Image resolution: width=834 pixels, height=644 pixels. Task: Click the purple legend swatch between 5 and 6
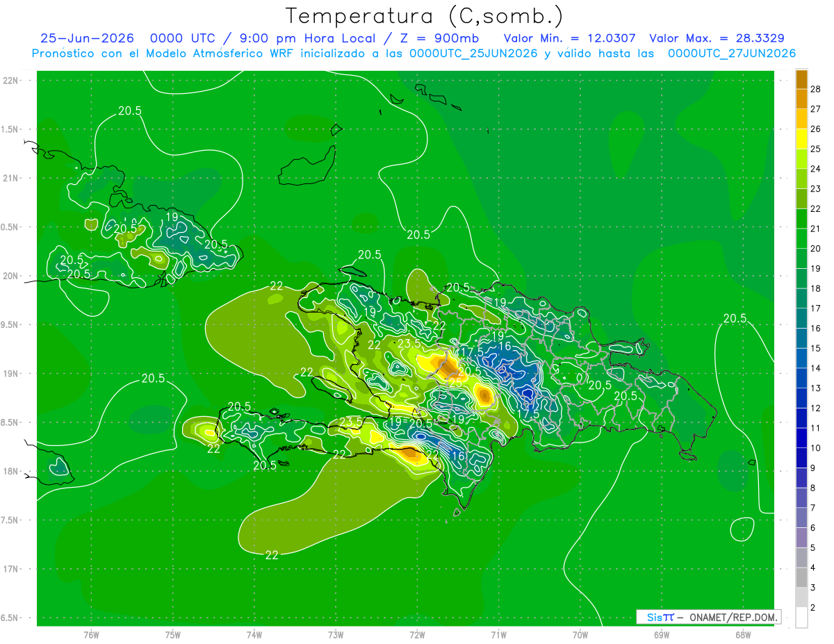[801, 538]
